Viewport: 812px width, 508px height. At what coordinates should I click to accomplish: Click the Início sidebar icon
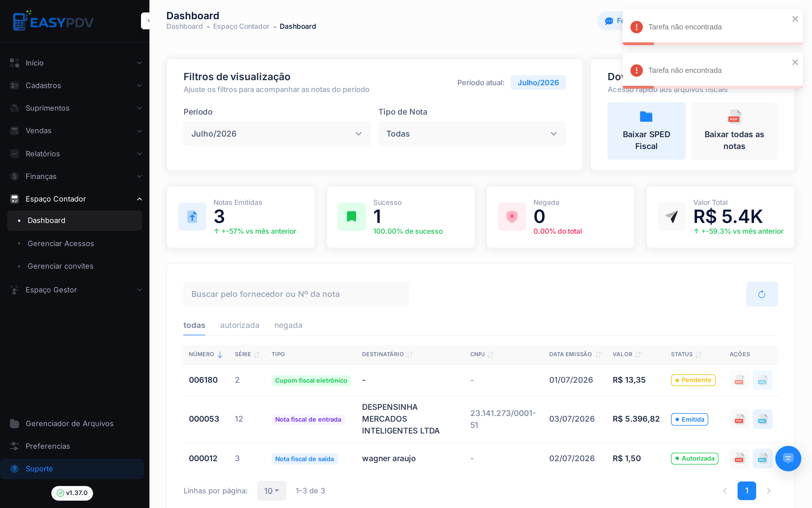tap(14, 63)
